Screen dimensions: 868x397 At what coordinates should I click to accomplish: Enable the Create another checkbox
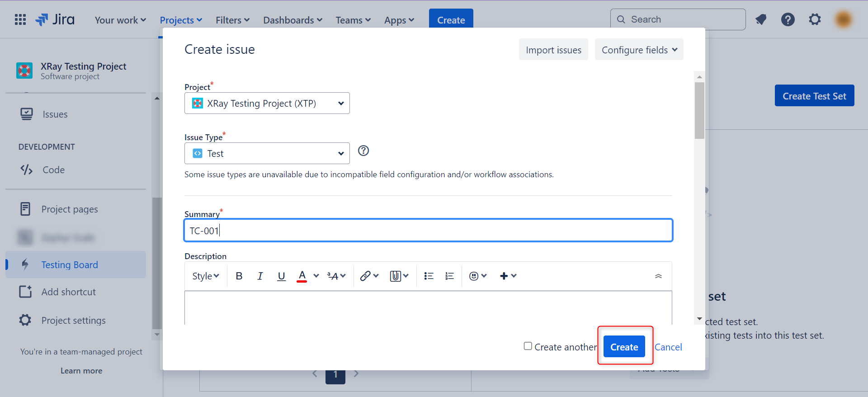coord(528,346)
